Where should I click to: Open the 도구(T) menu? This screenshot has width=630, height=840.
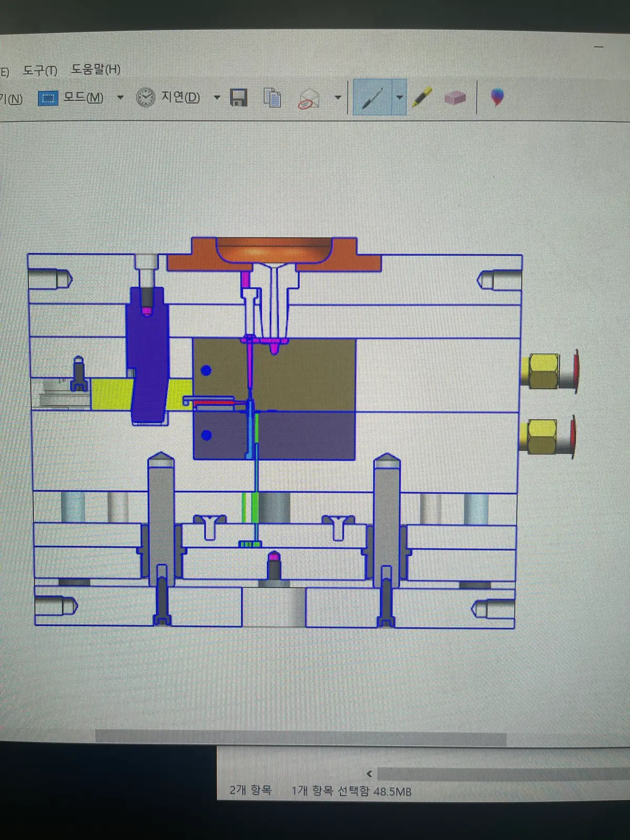point(40,70)
